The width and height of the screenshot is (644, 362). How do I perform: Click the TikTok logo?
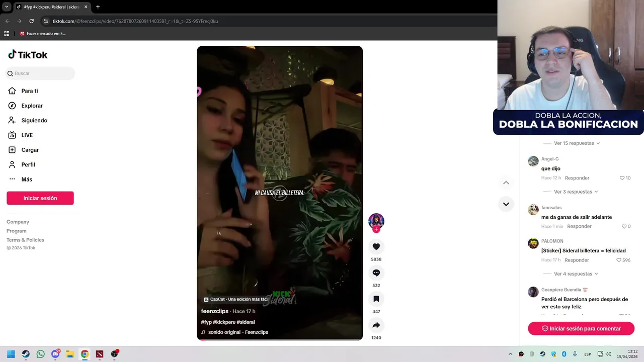pos(28,55)
